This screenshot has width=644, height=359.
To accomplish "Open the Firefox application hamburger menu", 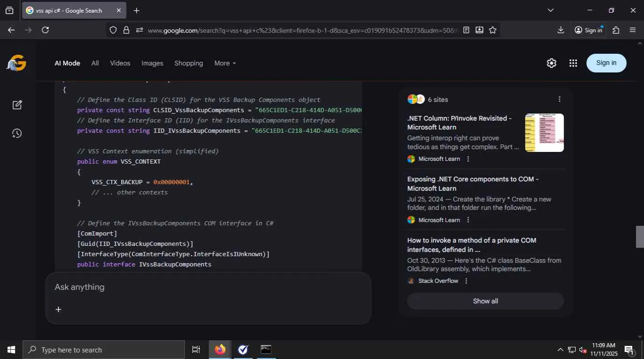I will coord(633,30).
